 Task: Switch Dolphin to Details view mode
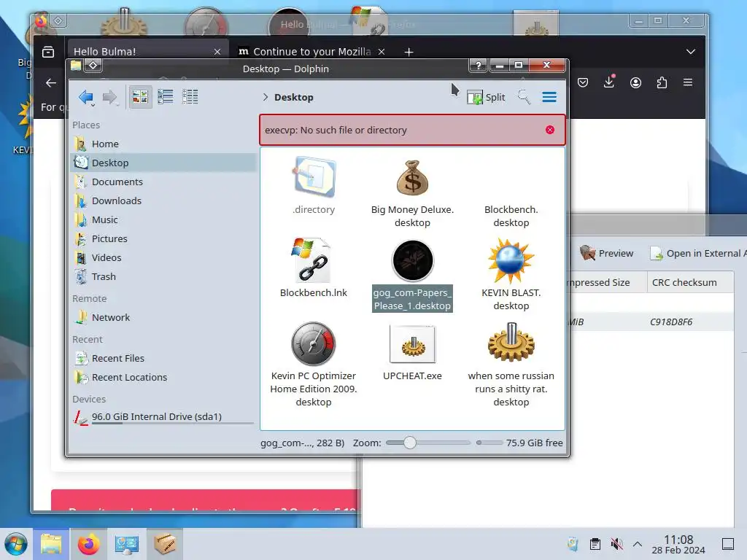190,97
